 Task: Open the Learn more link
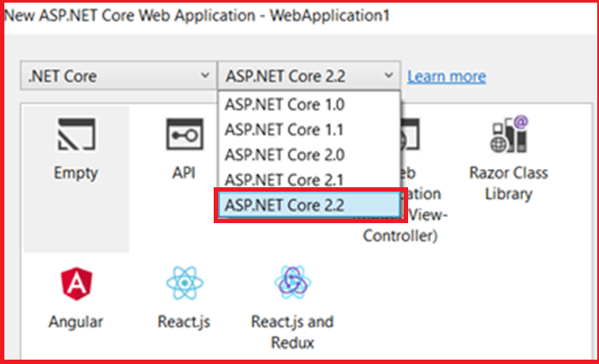click(447, 76)
